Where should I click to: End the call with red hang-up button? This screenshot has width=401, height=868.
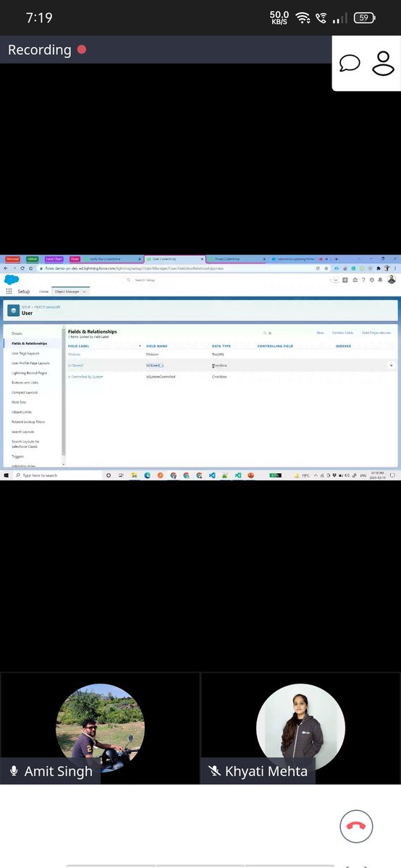click(x=356, y=826)
